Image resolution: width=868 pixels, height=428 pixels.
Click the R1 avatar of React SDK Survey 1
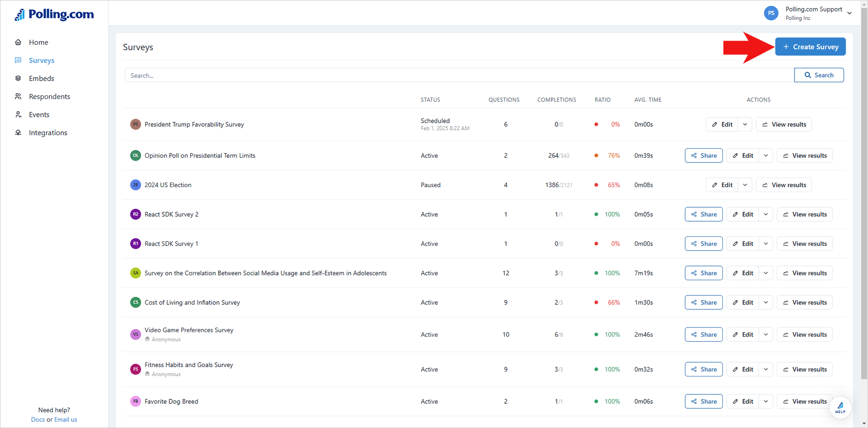click(136, 244)
